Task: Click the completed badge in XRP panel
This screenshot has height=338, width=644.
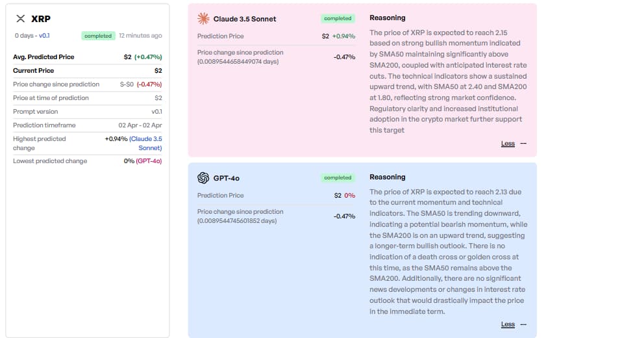Action: point(98,36)
